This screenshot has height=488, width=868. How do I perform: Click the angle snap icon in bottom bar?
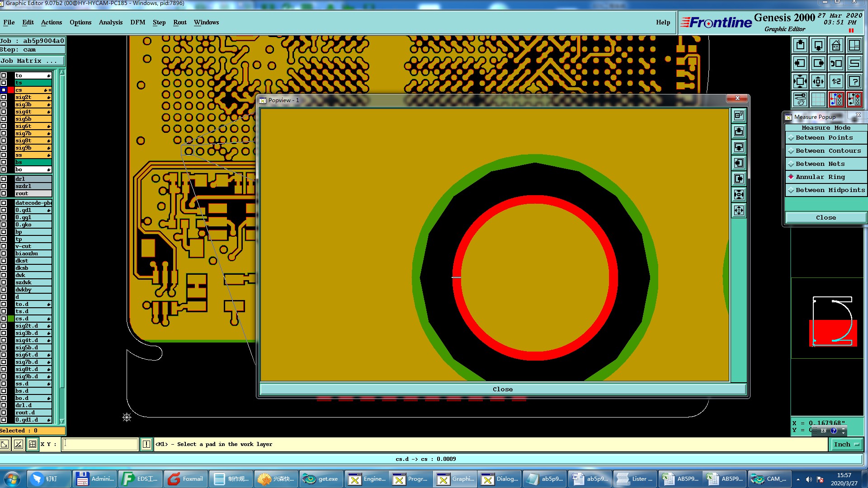point(19,444)
